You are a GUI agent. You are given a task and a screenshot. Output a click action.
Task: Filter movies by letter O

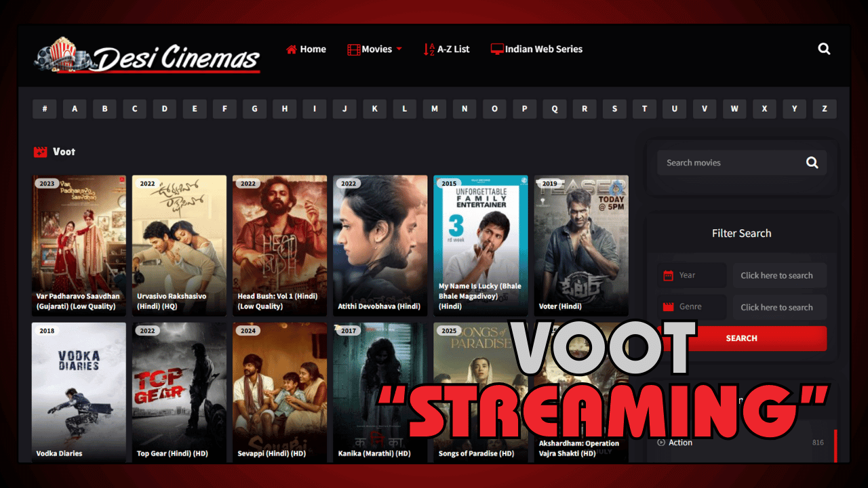pyautogui.click(x=495, y=109)
